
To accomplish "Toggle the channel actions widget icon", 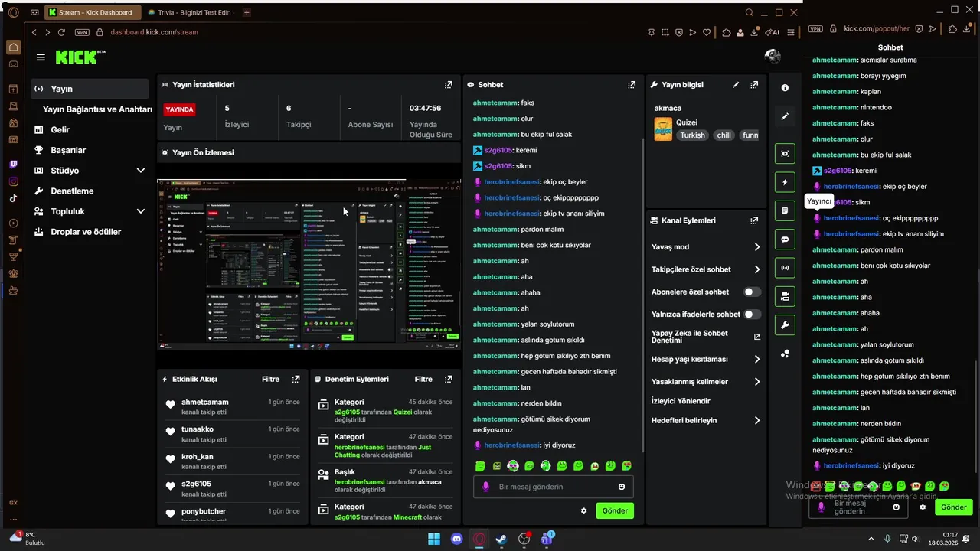I will coord(785,296).
